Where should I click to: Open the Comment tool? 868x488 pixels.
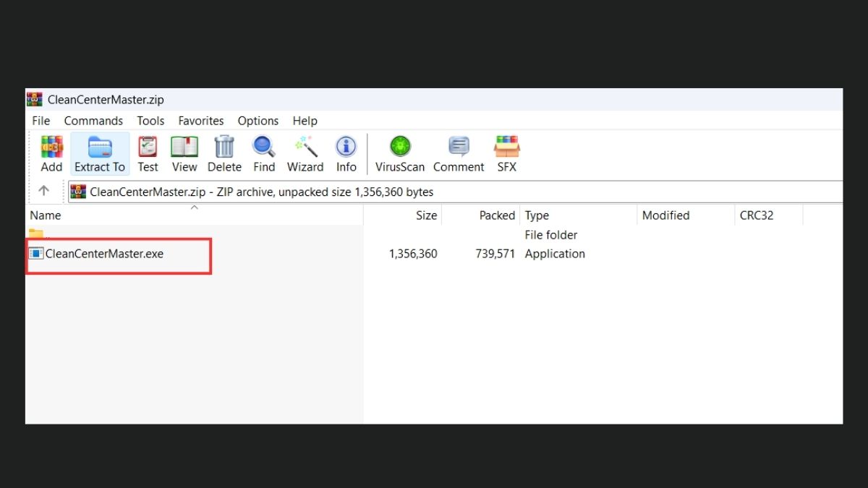pyautogui.click(x=459, y=154)
